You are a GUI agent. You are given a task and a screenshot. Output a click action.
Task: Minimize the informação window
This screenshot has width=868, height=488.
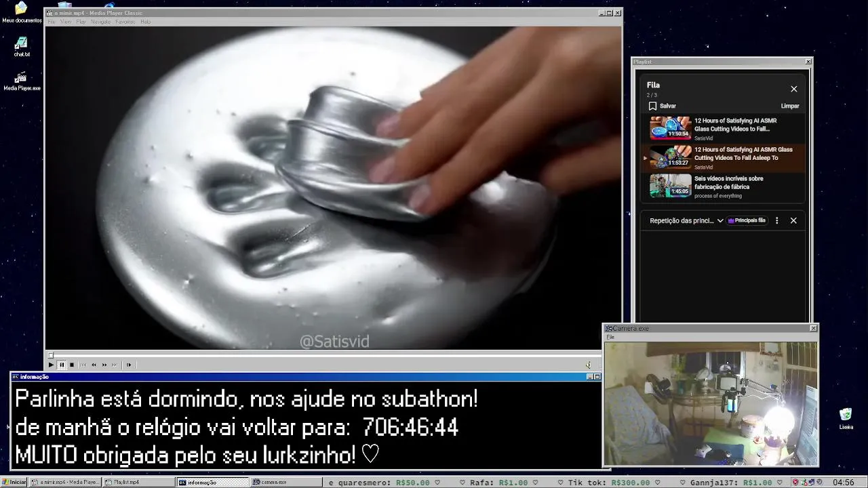tap(589, 377)
